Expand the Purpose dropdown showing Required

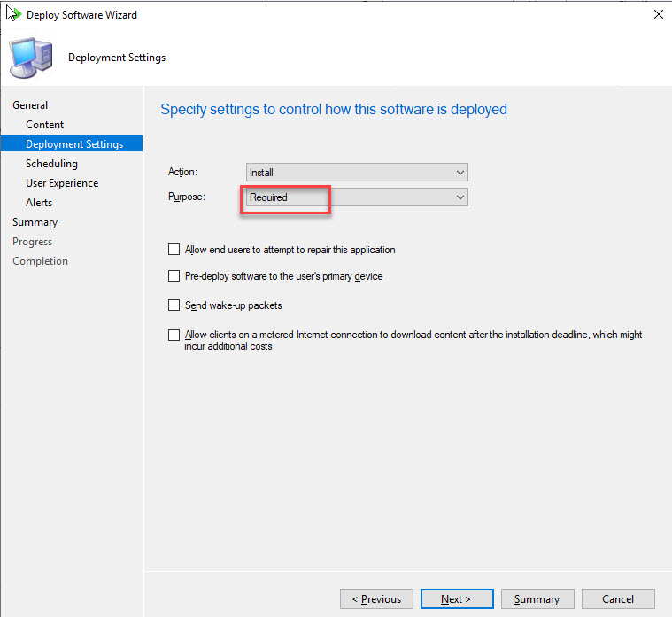(x=357, y=197)
